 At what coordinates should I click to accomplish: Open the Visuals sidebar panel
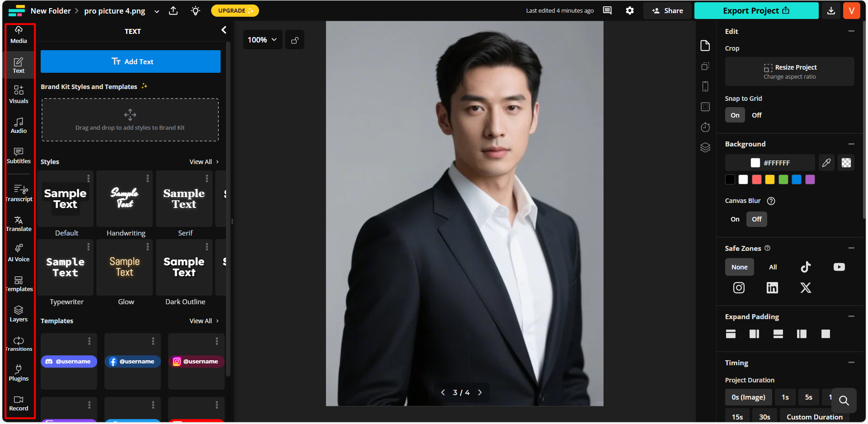(19, 95)
